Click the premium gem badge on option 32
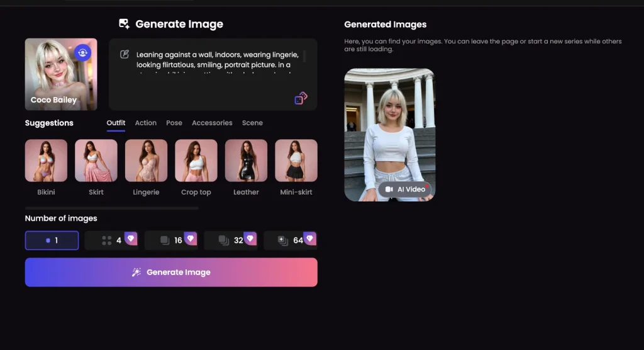644x350 pixels. coord(250,238)
